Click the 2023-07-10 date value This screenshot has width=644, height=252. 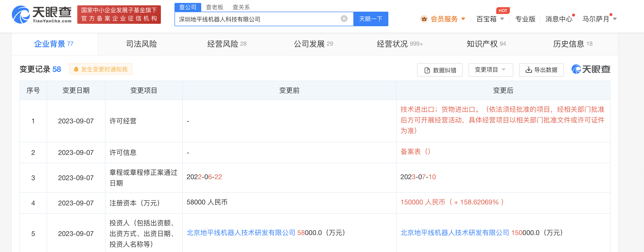pos(418,177)
